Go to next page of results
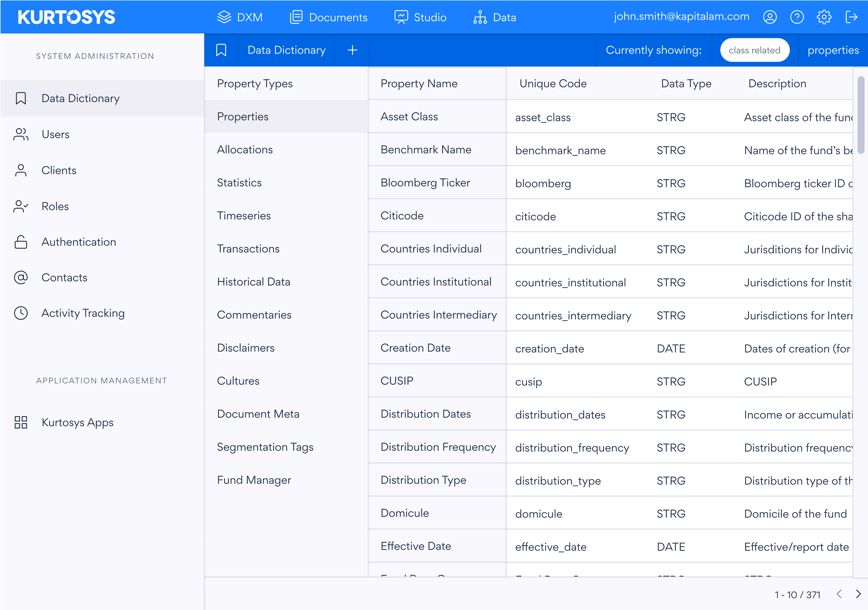The height and width of the screenshot is (610, 868). pyautogui.click(x=858, y=594)
